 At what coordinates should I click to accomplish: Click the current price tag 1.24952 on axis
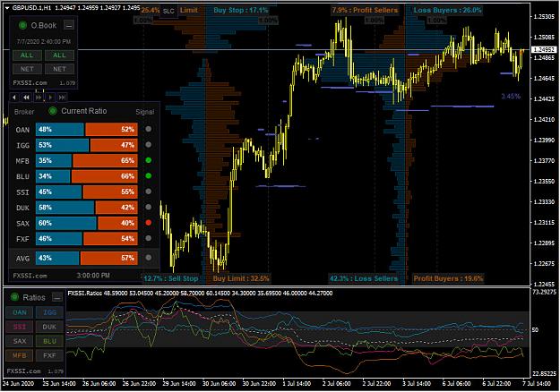(x=544, y=49)
